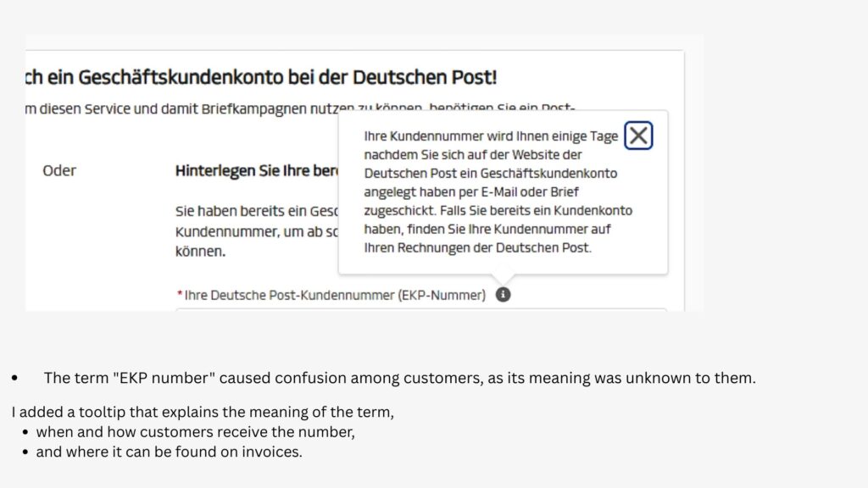868x488 pixels.
Task: Click the word "können." above the label
Action: tap(200, 252)
